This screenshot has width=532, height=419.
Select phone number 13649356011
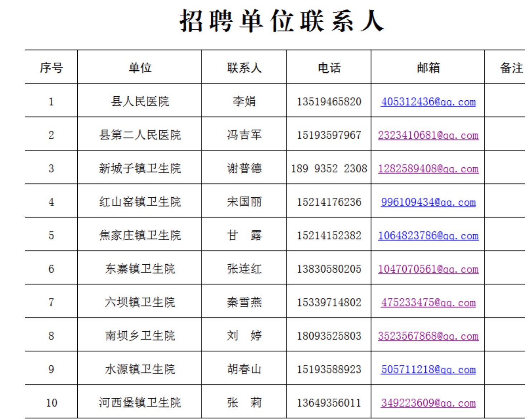click(x=329, y=403)
